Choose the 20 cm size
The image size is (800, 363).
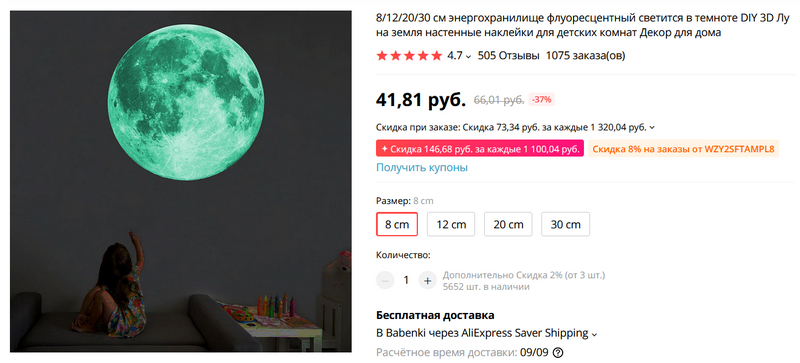pos(508,224)
